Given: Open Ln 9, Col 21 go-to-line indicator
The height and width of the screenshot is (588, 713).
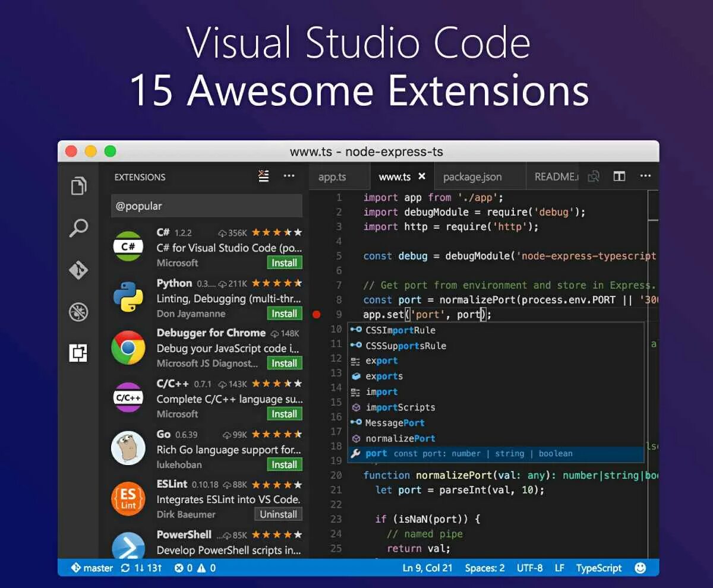Looking at the screenshot, I should coord(427,568).
